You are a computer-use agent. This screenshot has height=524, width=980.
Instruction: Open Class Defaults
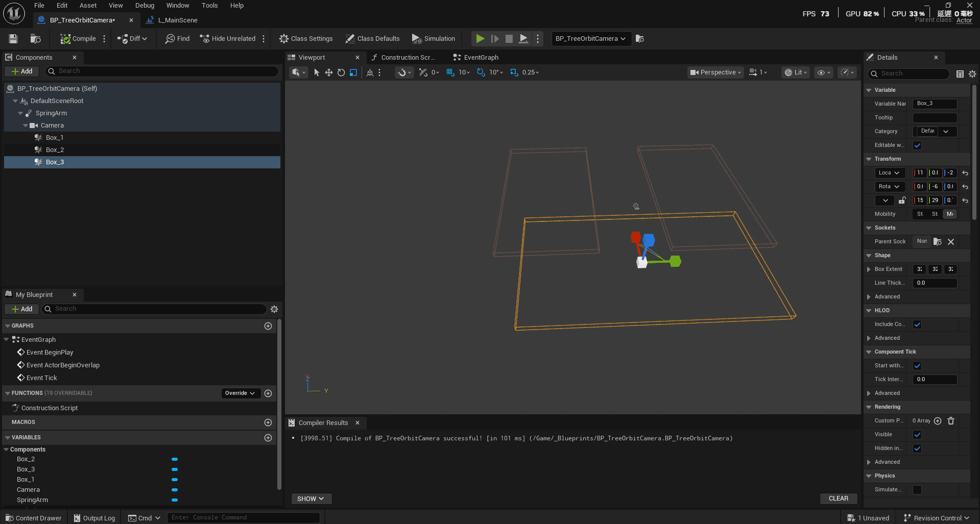click(372, 38)
